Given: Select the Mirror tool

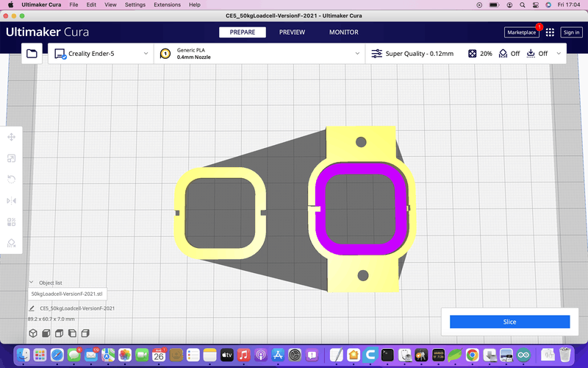Looking at the screenshot, I should [12, 201].
